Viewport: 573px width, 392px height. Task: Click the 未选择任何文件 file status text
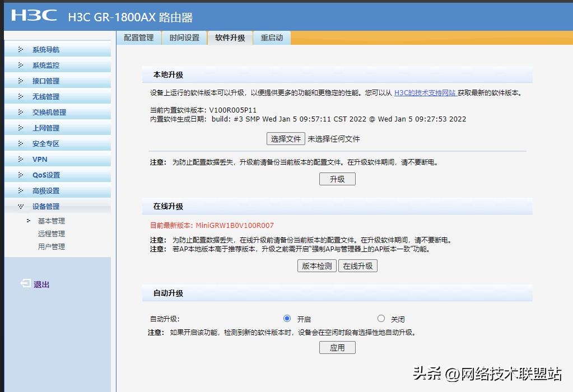coord(334,139)
